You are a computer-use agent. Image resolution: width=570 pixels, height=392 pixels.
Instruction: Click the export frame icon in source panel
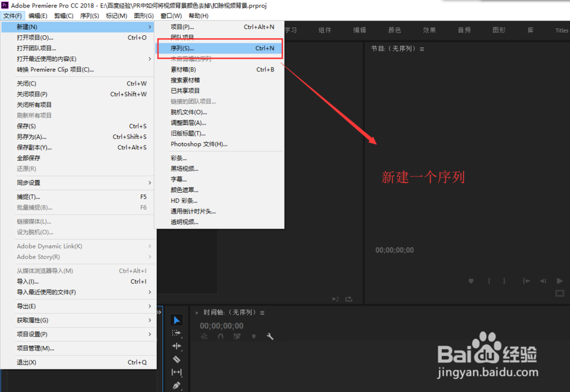click(x=349, y=299)
